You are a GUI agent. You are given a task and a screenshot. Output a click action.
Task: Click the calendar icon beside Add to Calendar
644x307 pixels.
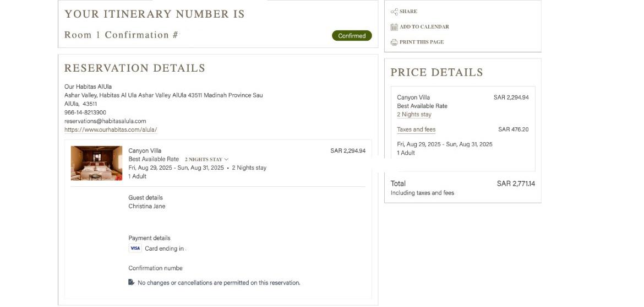coord(394,27)
